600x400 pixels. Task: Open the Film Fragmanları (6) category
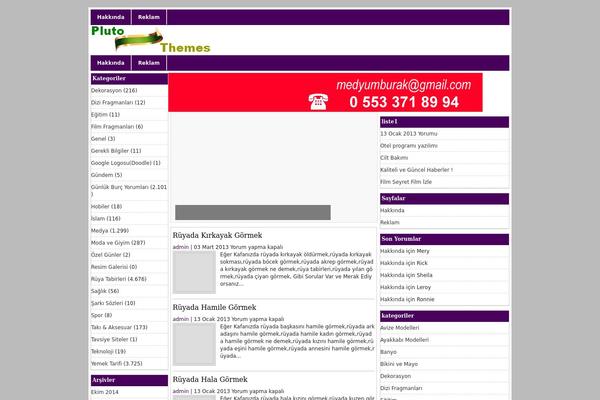coord(117,127)
